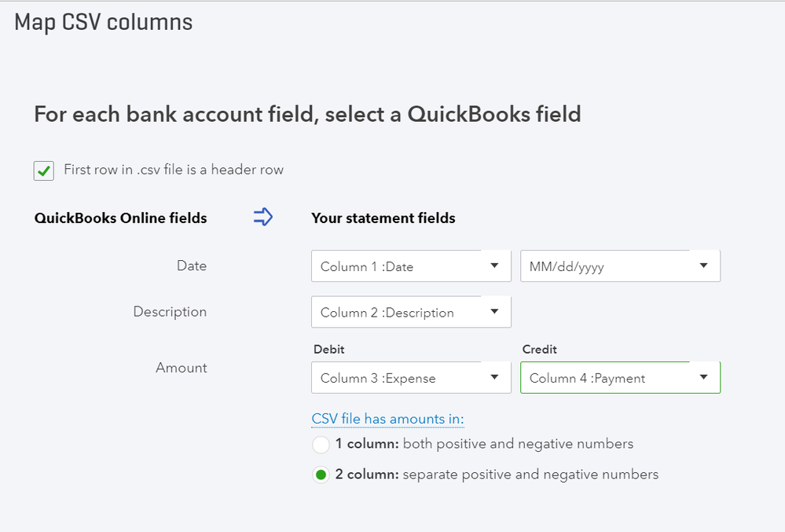This screenshot has height=532, width=785.
Task: Open the Credit Column 4 :Payment dropdown
Action: [x=620, y=378]
